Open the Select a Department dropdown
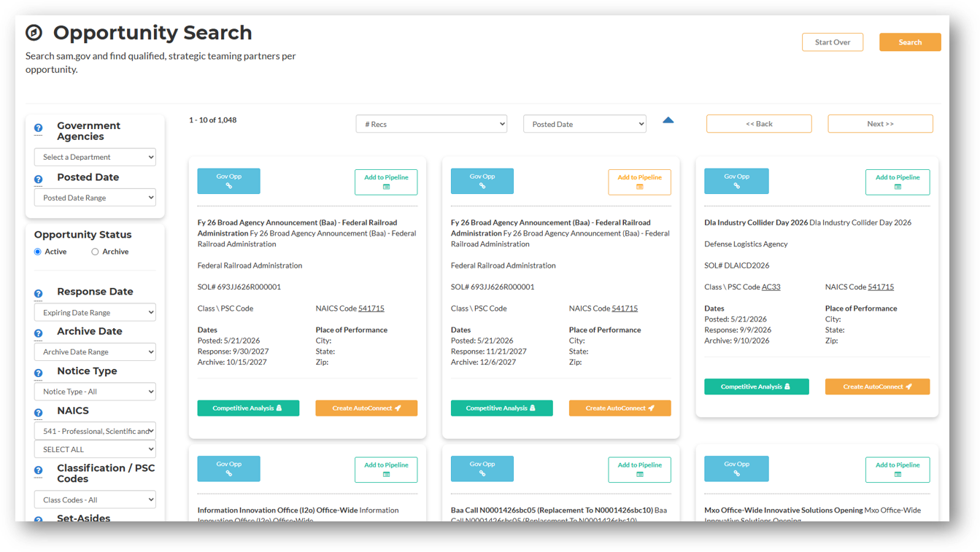 (x=95, y=157)
